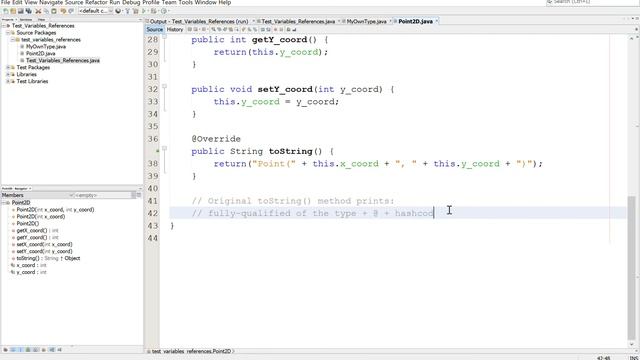640x360 pixels.
Task: Open the Navigate menu
Action: coord(51,2)
